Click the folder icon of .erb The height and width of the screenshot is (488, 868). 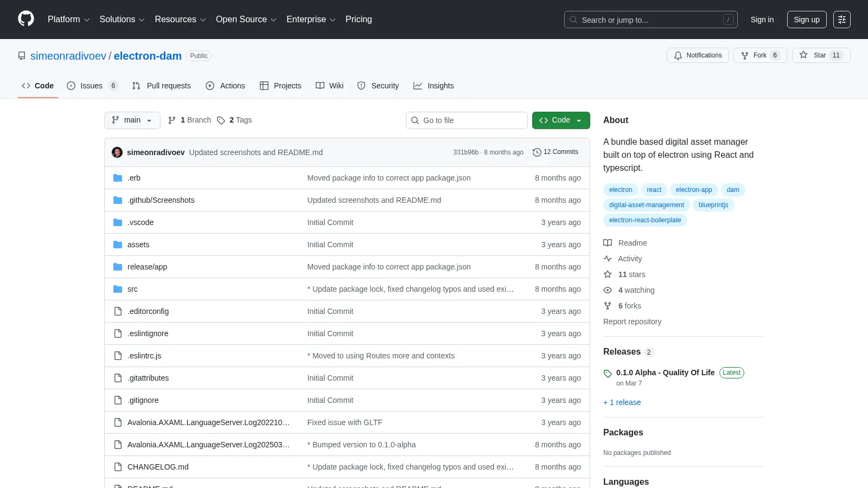118,178
